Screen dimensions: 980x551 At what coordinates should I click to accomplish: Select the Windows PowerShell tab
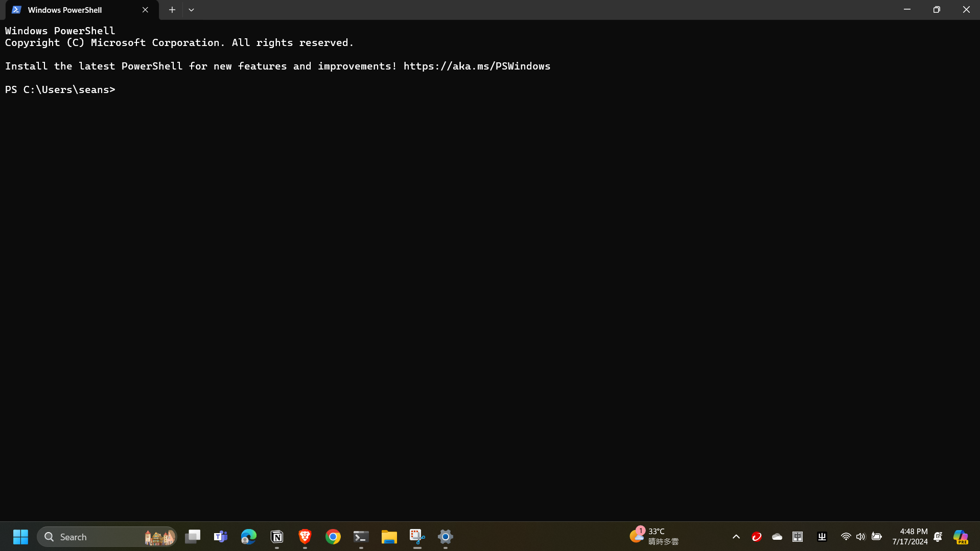[x=82, y=10]
